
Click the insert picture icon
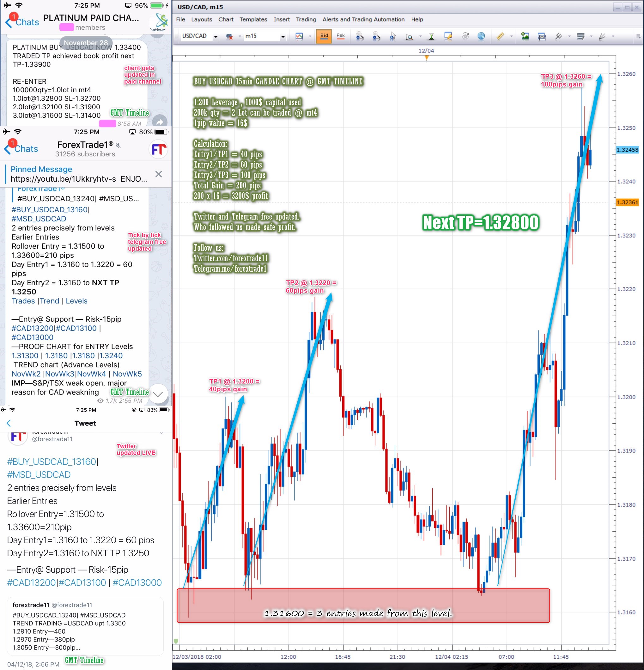click(x=525, y=36)
